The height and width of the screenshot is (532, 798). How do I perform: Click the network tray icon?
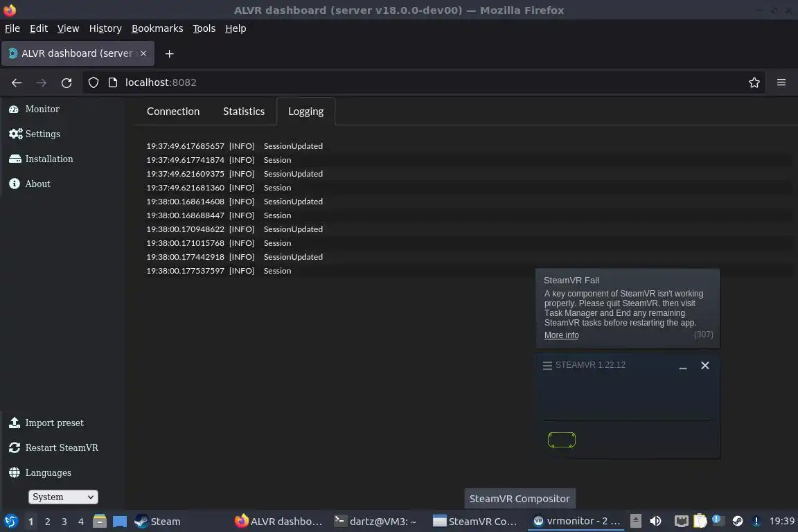coord(681,521)
